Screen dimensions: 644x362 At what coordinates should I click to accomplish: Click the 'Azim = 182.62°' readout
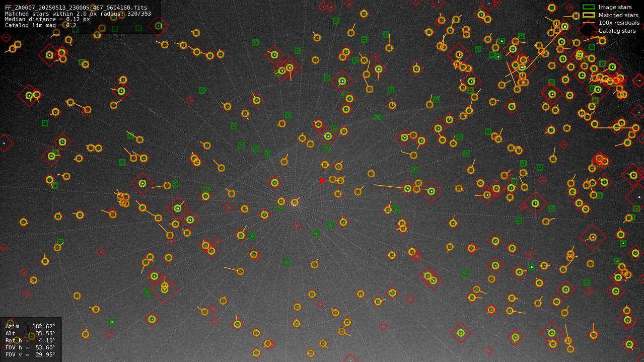click(30, 326)
